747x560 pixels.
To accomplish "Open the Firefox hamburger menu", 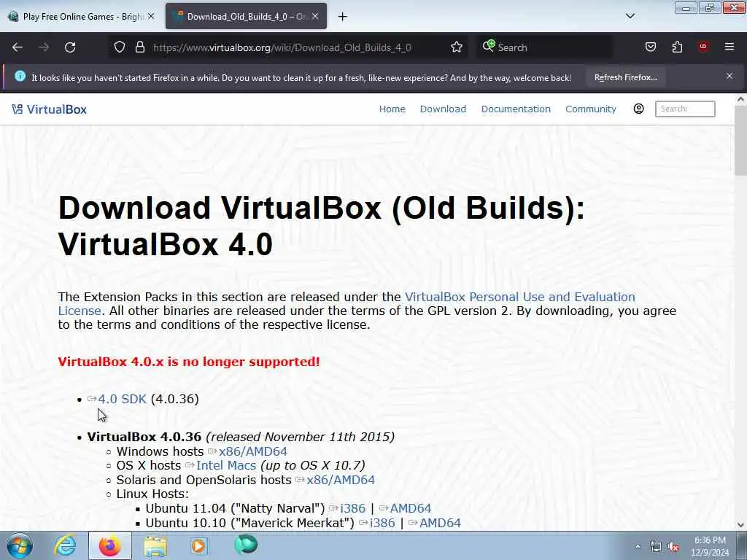I will coord(729,47).
